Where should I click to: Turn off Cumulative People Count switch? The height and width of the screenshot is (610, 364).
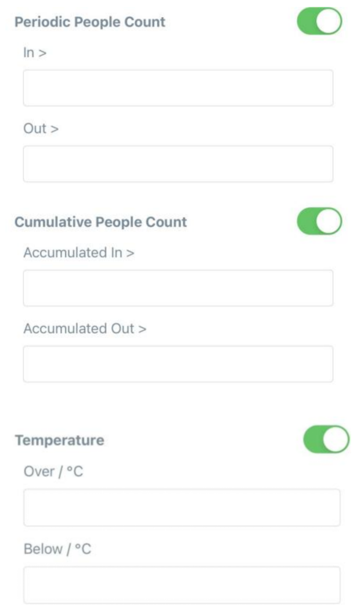pos(319,222)
